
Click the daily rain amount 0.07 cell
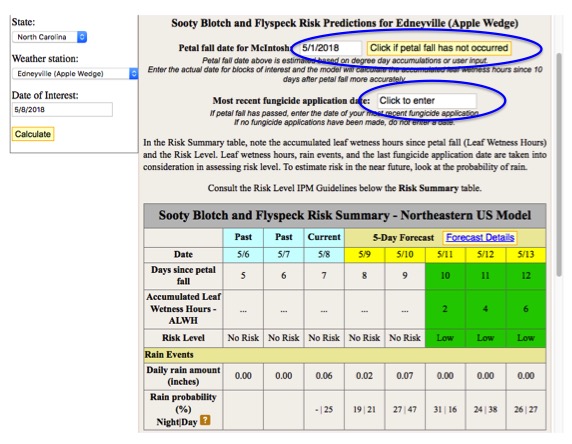[x=405, y=376]
